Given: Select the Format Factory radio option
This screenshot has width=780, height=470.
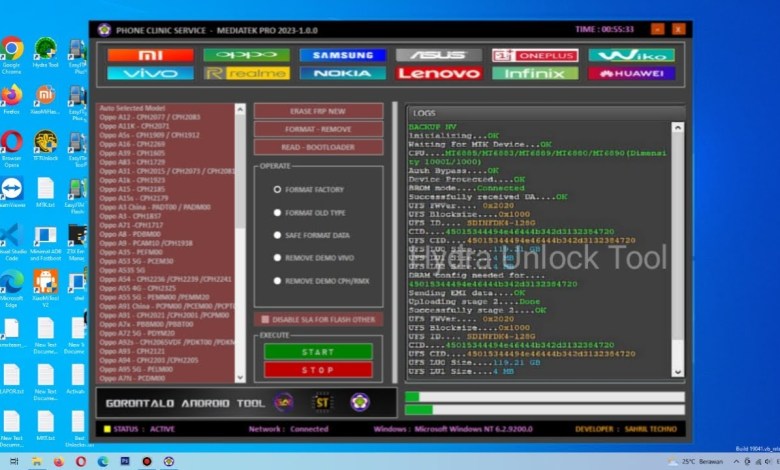Looking at the screenshot, I should click(x=277, y=189).
